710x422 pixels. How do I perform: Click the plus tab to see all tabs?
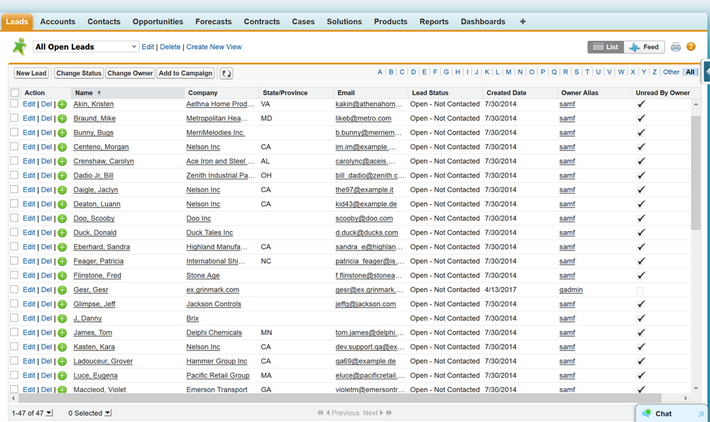[x=523, y=21]
